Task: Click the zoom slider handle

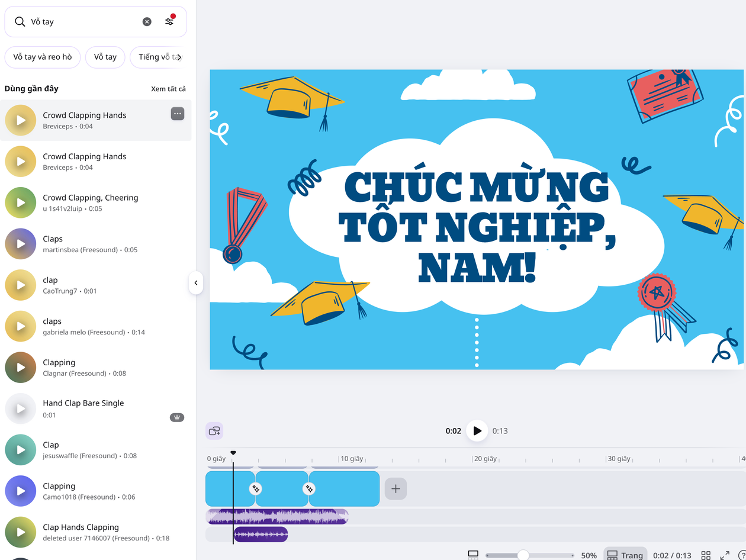Action: click(x=523, y=555)
